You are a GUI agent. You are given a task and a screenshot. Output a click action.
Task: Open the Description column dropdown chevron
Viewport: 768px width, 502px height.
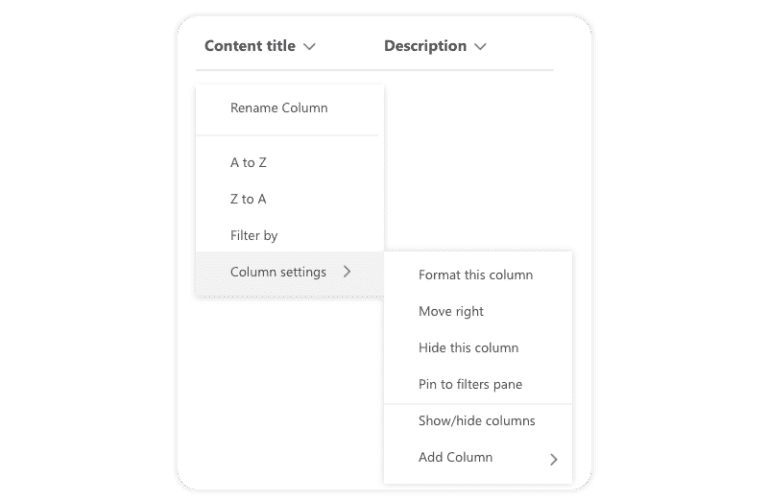[x=480, y=47]
